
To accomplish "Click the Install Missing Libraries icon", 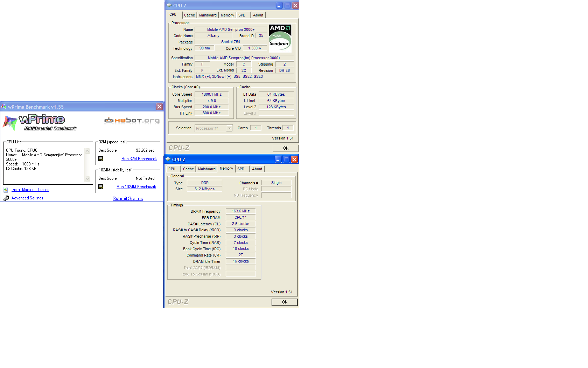I will point(6,190).
